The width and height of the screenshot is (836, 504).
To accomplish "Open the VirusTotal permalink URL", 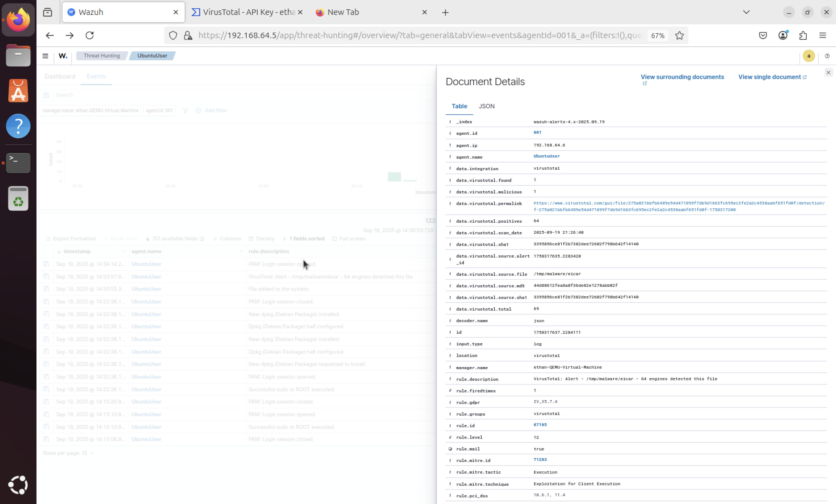I will 679,203.
